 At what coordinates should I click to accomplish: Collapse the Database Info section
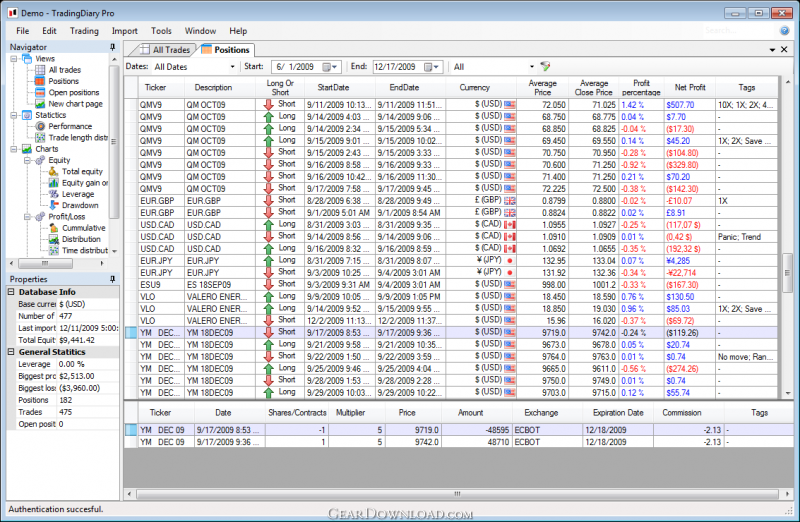[x=11, y=292]
